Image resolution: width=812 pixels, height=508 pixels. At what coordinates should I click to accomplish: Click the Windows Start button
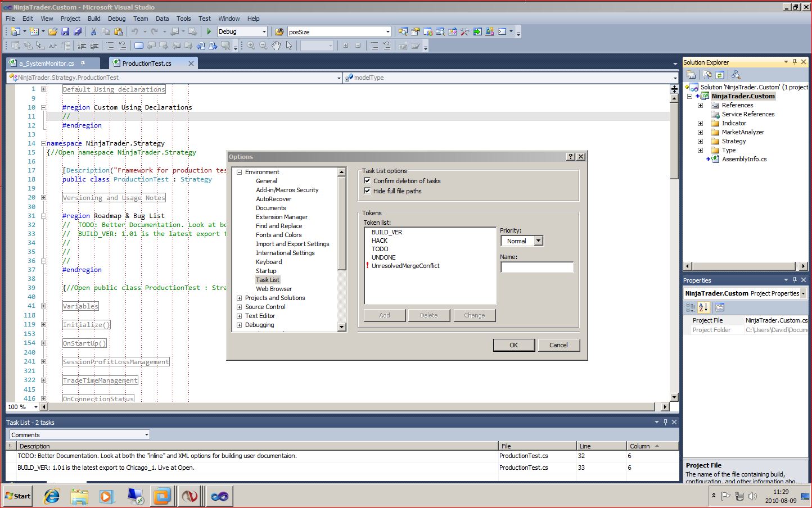point(18,496)
